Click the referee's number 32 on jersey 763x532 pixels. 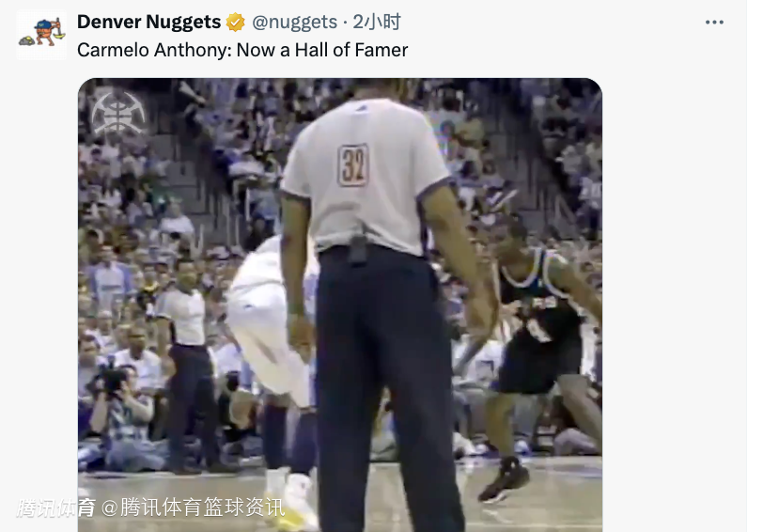click(352, 165)
